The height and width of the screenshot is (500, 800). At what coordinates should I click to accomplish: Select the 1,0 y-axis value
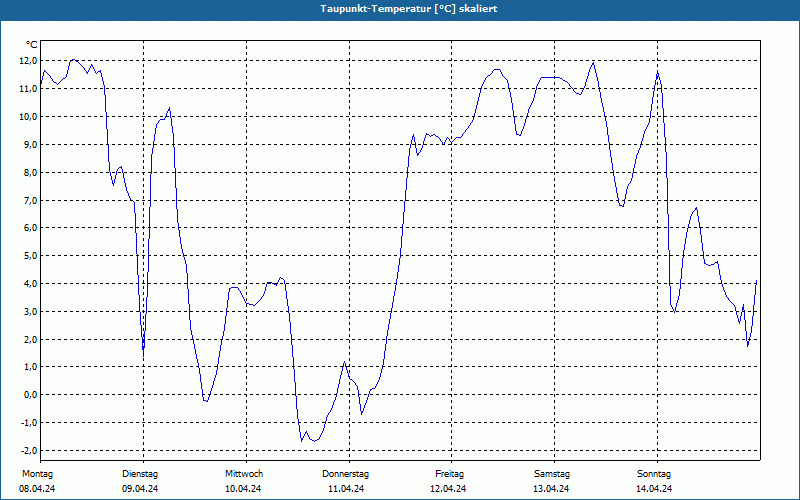click(30, 367)
